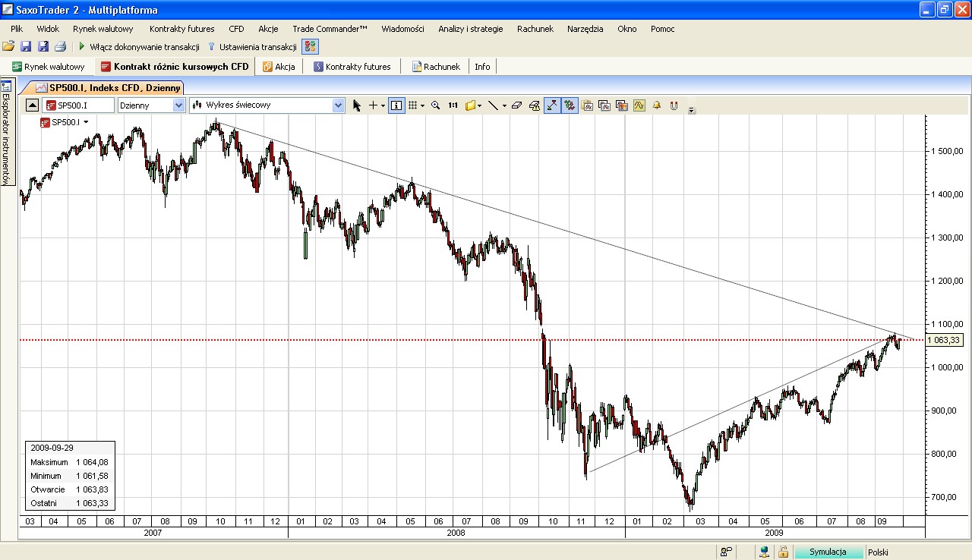The height and width of the screenshot is (560, 972).
Task: Click the magnet snap icon
Action: click(x=674, y=105)
